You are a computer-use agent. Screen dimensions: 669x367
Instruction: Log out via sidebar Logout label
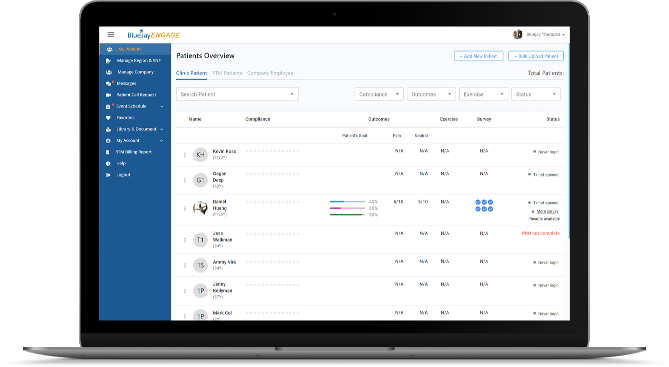click(123, 175)
